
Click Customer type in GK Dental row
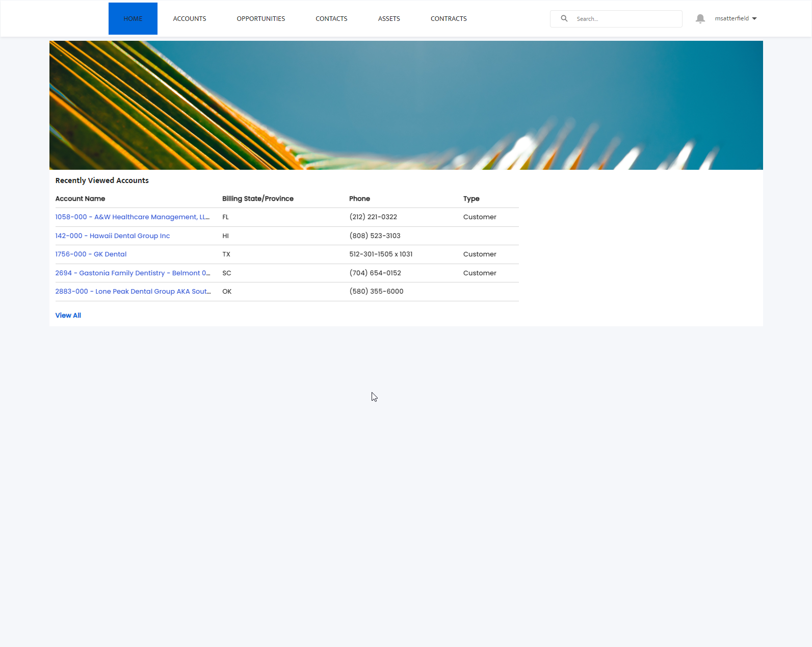pyautogui.click(x=480, y=254)
